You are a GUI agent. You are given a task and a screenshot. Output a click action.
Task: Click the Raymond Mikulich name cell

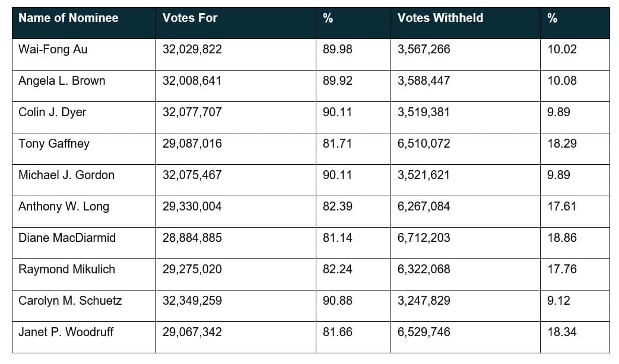point(66,270)
